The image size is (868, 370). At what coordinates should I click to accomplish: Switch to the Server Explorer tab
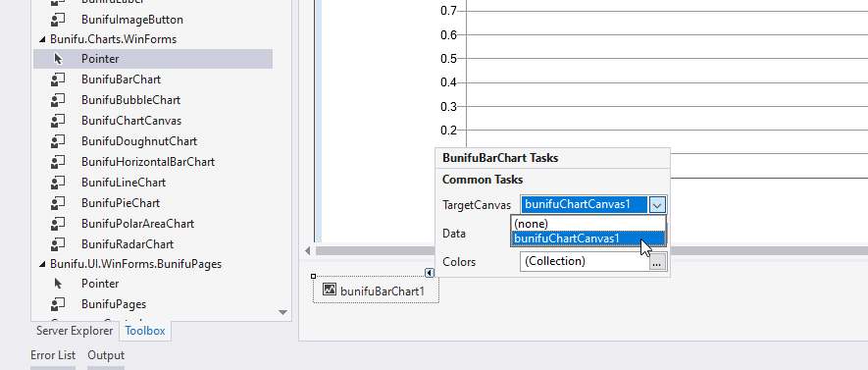pos(75,331)
